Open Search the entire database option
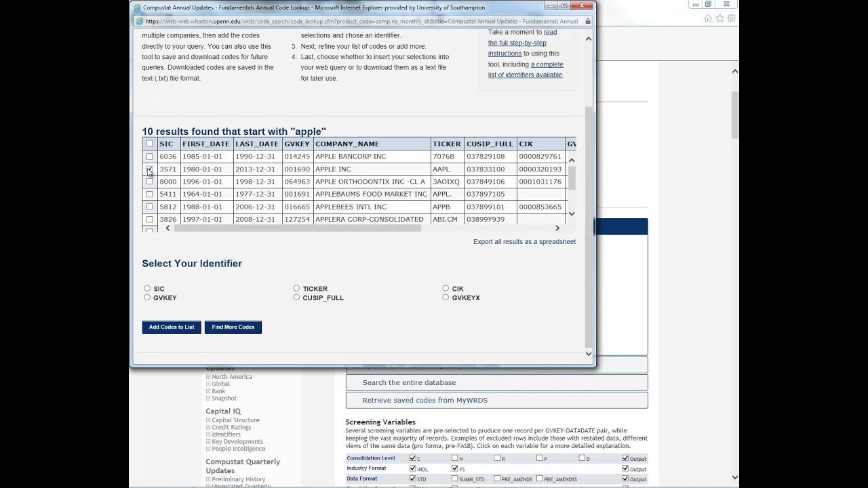868x488 pixels. 496,383
